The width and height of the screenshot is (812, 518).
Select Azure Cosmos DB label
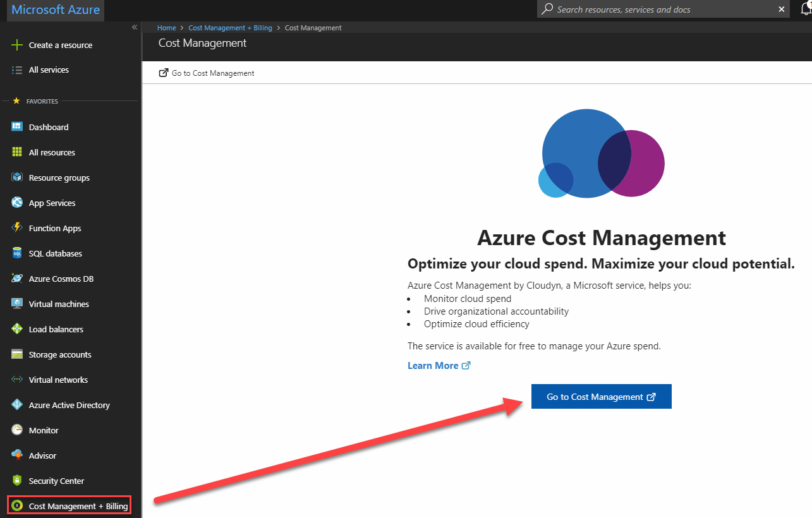click(x=61, y=279)
